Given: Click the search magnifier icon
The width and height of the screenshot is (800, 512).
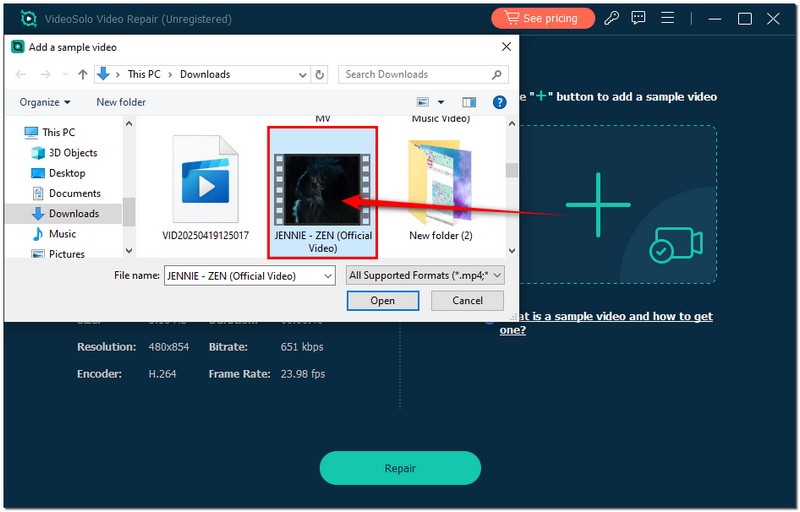Looking at the screenshot, I should tap(496, 75).
